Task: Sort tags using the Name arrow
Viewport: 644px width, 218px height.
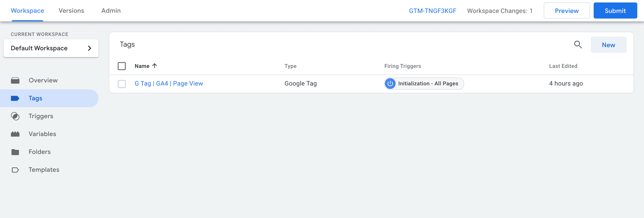Action: pyautogui.click(x=154, y=66)
